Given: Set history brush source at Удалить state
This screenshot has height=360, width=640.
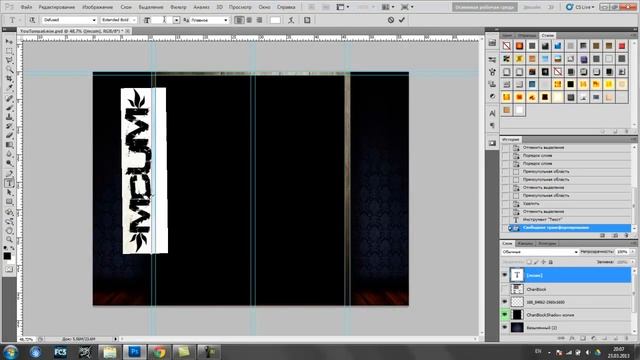Looking at the screenshot, I should coord(505,203).
